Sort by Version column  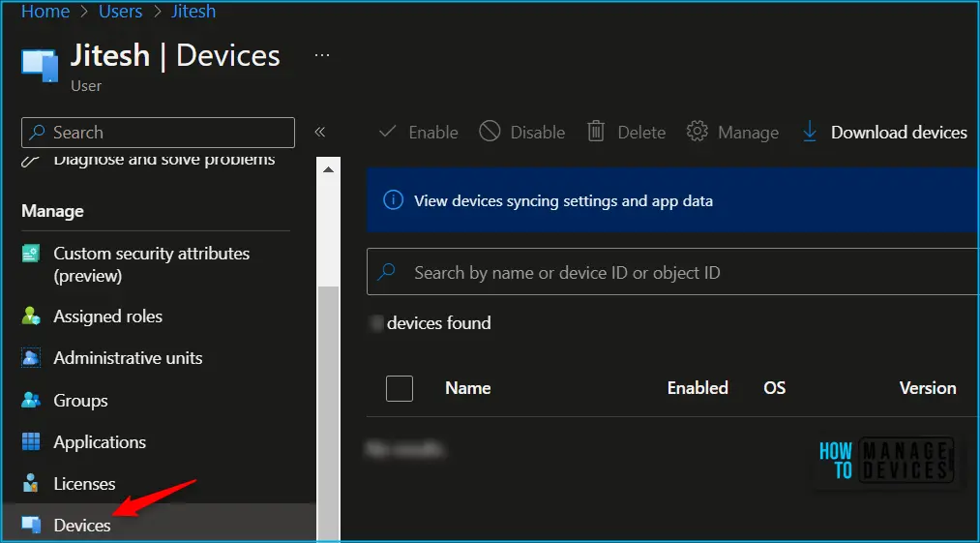928,388
